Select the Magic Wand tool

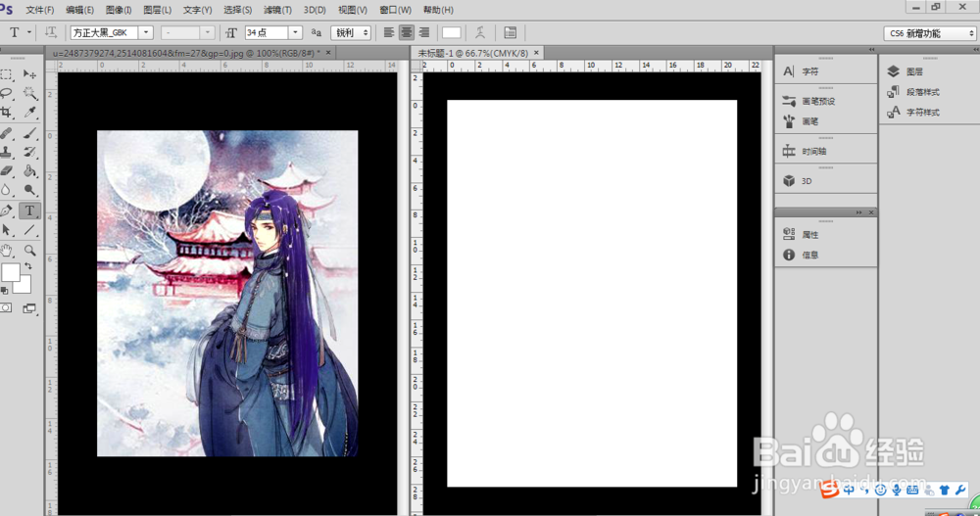(29, 93)
